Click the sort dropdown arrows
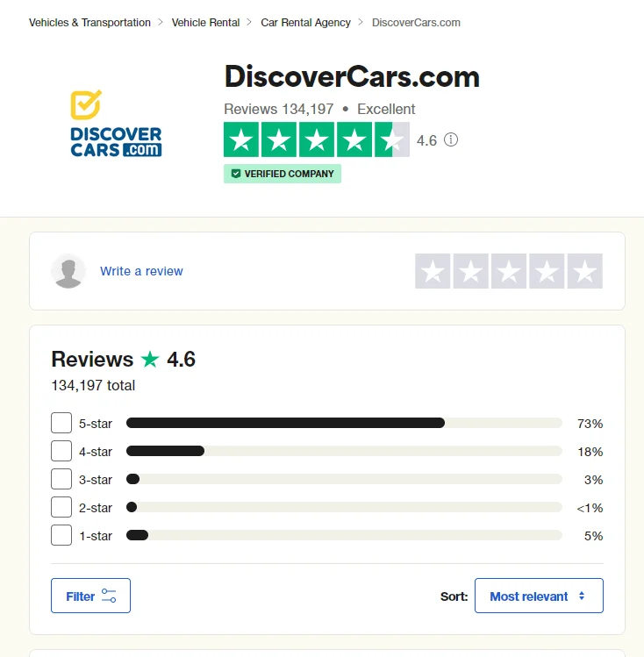 [x=582, y=596]
